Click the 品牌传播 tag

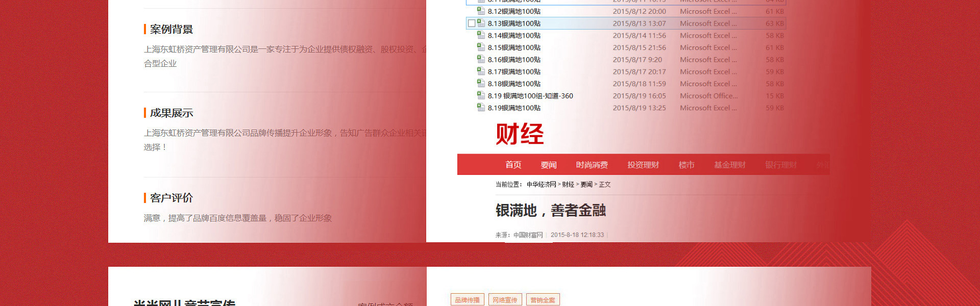(x=468, y=300)
